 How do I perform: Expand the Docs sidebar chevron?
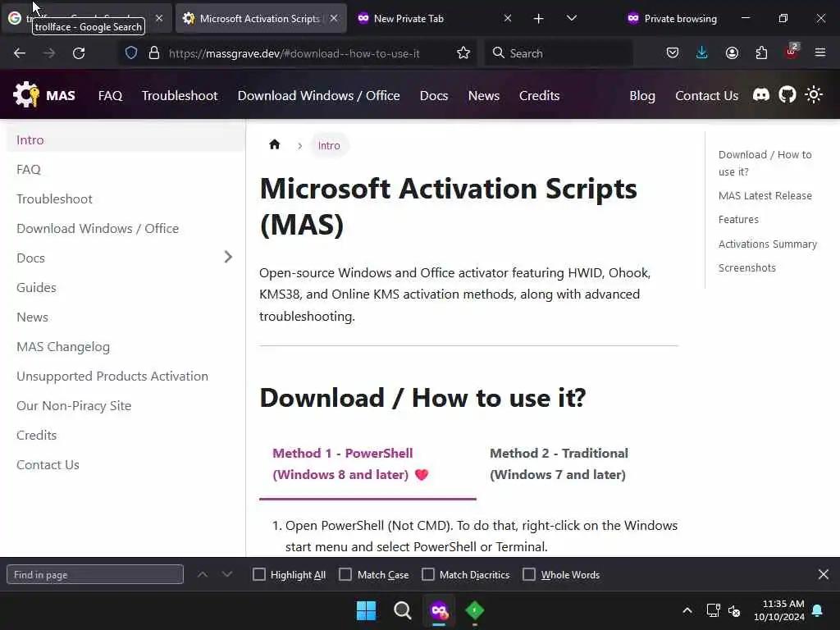tap(228, 257)
